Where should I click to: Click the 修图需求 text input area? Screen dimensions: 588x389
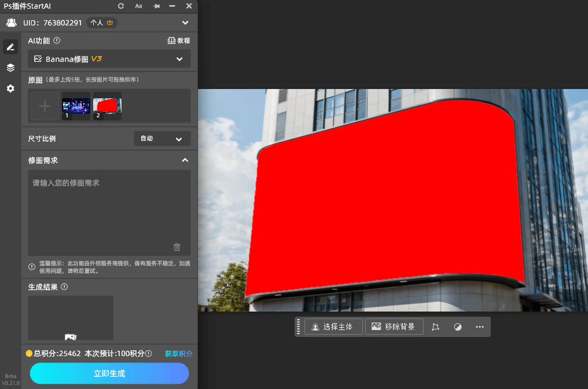[109, 208]
